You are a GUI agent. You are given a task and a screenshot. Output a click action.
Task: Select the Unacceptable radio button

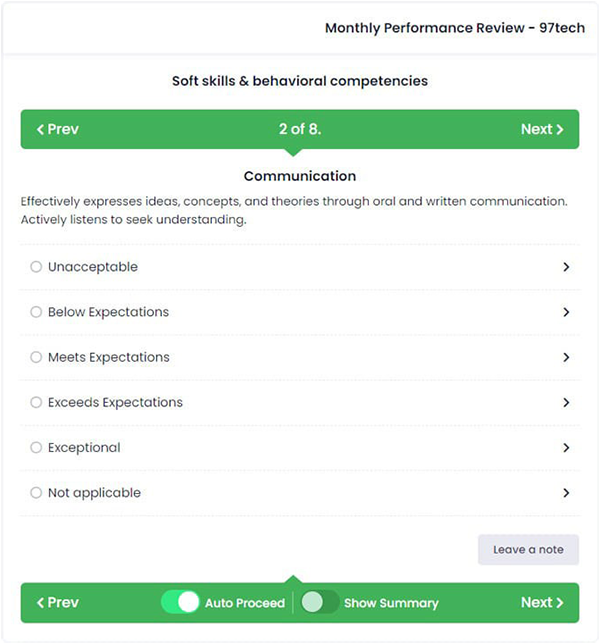tap(36, 267)
